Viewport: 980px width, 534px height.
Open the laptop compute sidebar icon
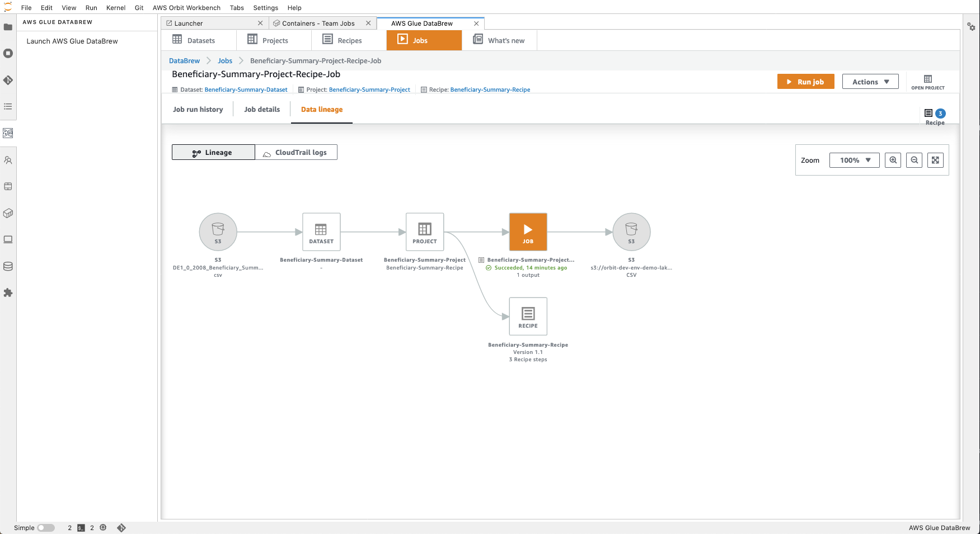coord(8,239)
